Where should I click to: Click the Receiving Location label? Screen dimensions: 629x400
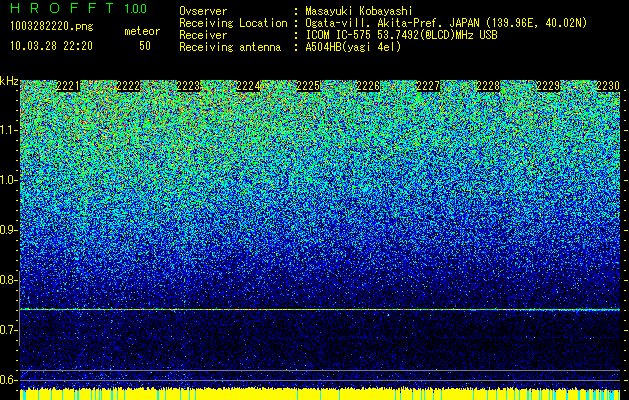(x=233, y=23)
